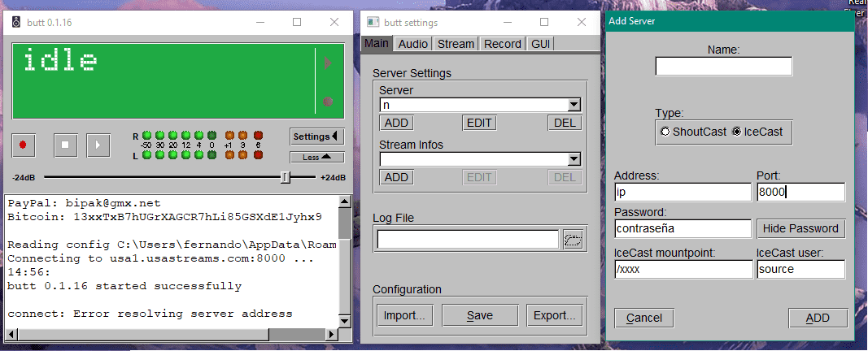Click the log's horizontal scrollbar right arrow

[x=332, y=334]
